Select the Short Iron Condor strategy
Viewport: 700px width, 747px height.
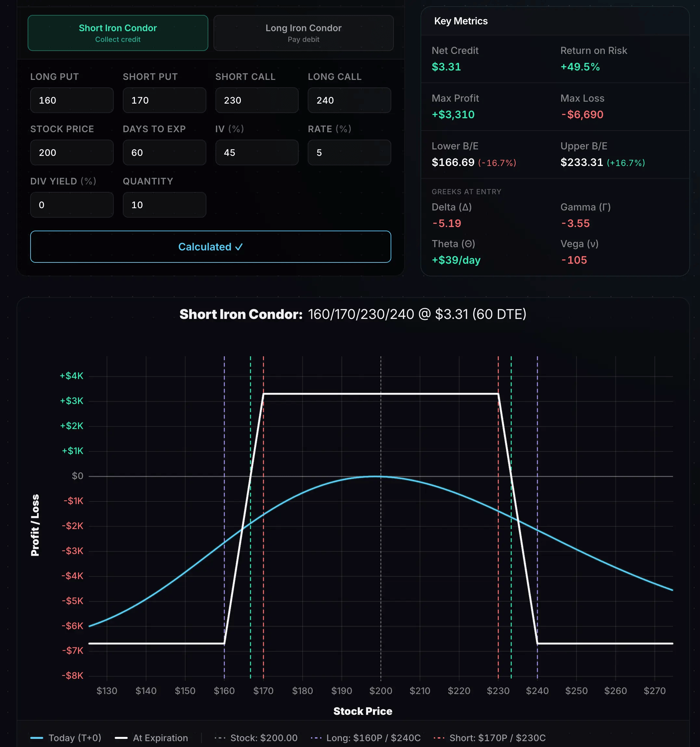pos(118,33)
